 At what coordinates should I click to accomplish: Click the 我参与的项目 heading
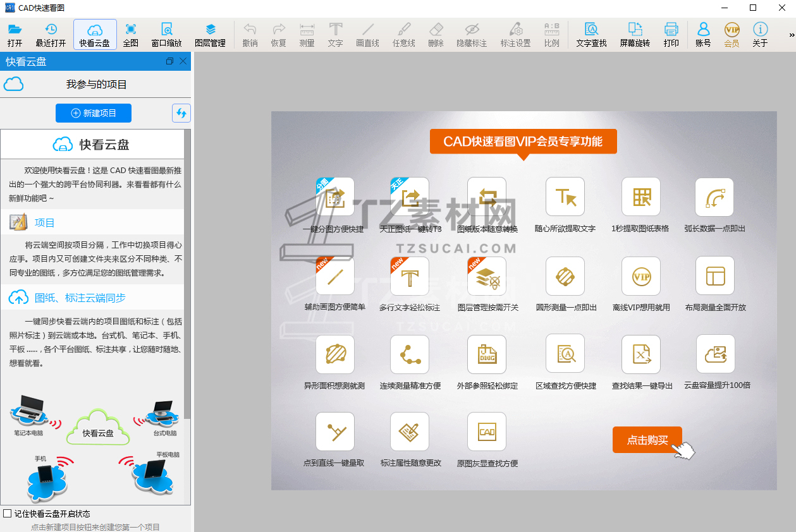tap(97, 84)
